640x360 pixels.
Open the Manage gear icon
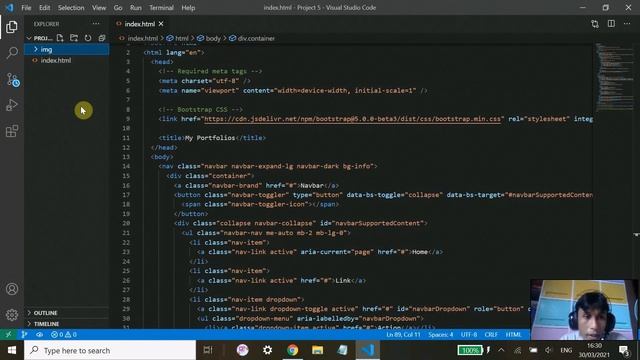click(12, 315)
